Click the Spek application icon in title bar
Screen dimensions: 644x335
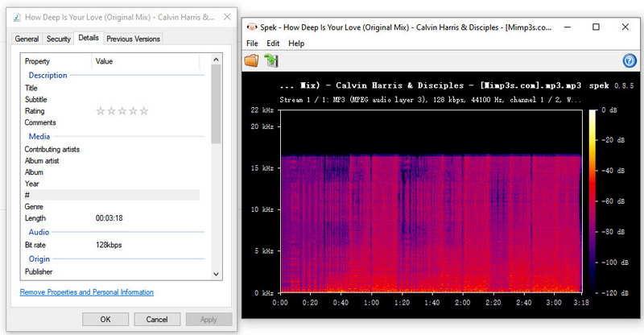point(251,27)
